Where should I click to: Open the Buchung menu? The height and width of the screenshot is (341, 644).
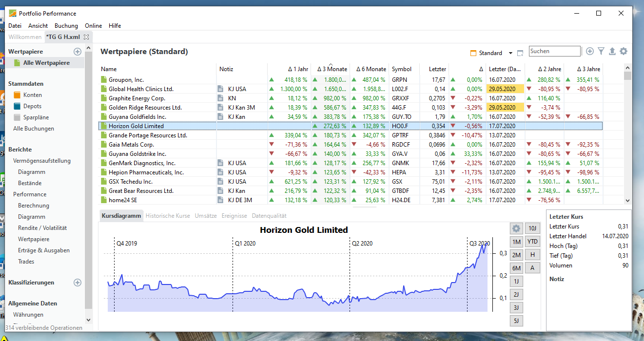coord(66,26)
